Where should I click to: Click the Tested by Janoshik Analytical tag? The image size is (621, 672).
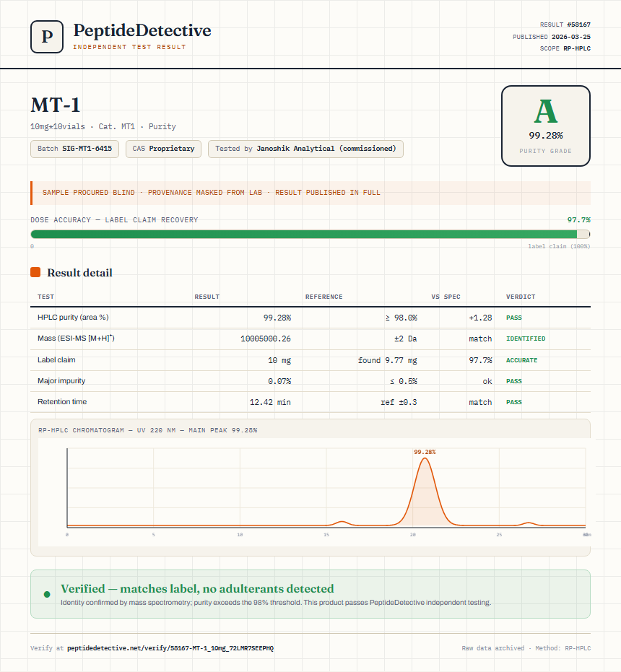[305, 149]
